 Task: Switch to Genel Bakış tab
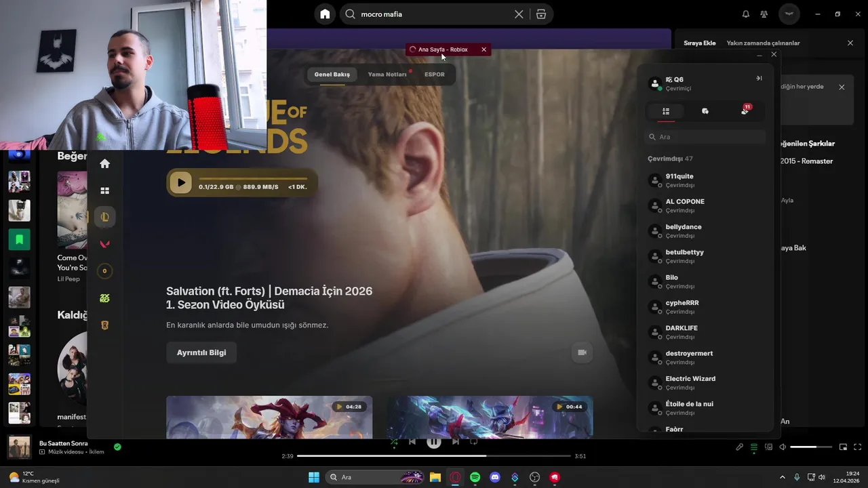pyautogui.click(x=332, y=75)
